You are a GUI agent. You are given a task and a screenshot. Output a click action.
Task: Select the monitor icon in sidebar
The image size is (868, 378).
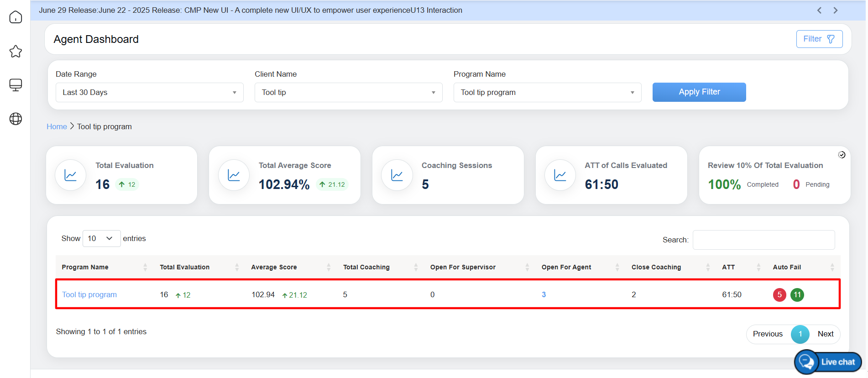(x=16, y=85)
